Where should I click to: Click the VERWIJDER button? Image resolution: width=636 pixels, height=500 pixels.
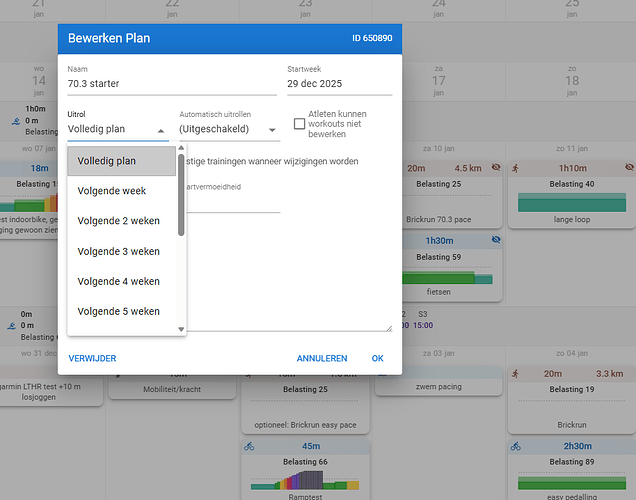pyautogui.click(x=92, y=358)
